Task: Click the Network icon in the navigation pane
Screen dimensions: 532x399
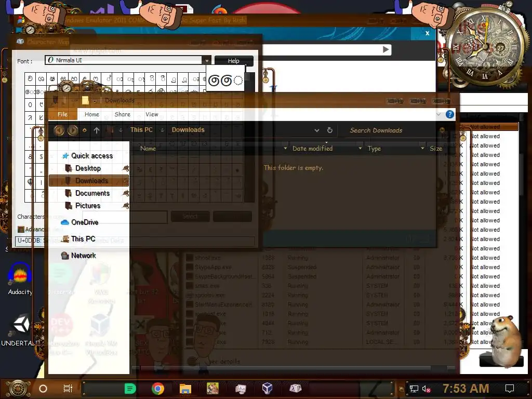Action: pos(65,256)
